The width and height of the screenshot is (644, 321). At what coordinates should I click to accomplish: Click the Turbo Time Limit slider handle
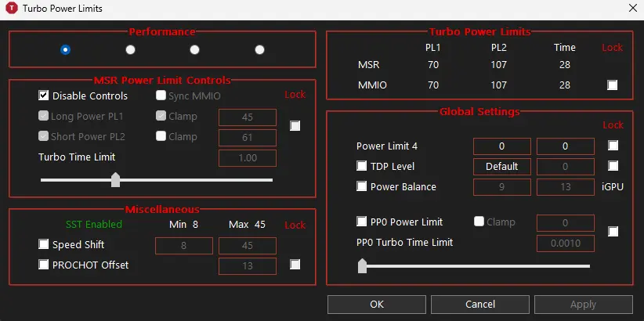115,180
